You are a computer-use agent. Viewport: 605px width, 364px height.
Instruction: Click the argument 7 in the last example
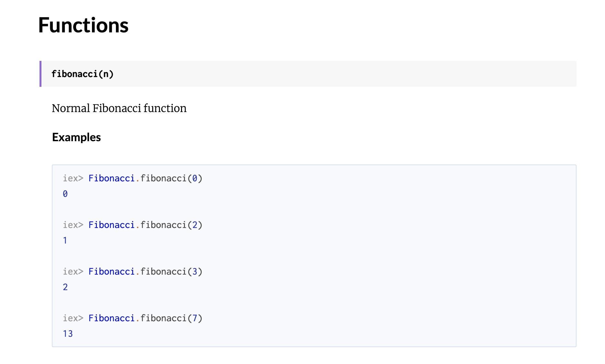click(195, 318)
